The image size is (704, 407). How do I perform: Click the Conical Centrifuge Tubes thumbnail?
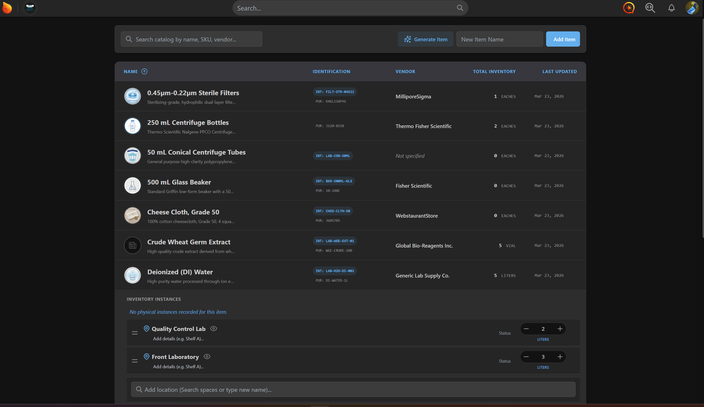[x=132, y=155]
